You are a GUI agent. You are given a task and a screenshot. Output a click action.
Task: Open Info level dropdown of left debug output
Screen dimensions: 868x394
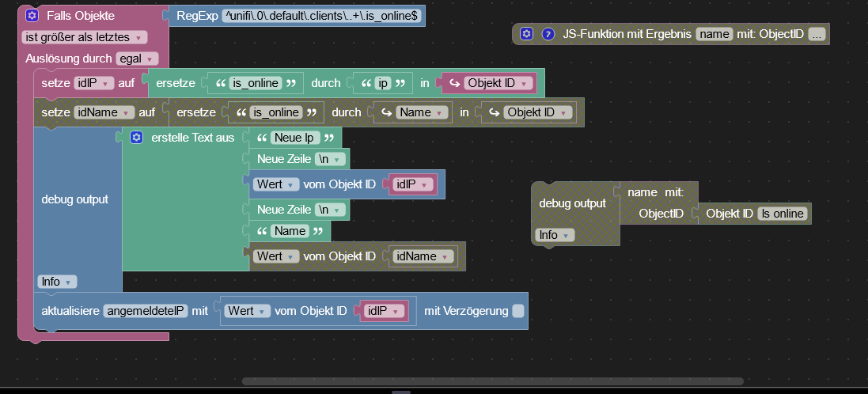(x=57, y=282)
